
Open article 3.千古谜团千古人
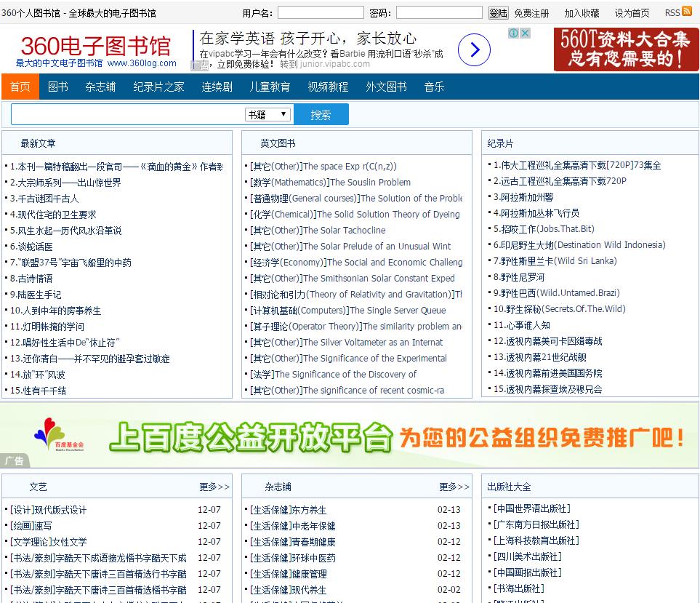[44, 199]
